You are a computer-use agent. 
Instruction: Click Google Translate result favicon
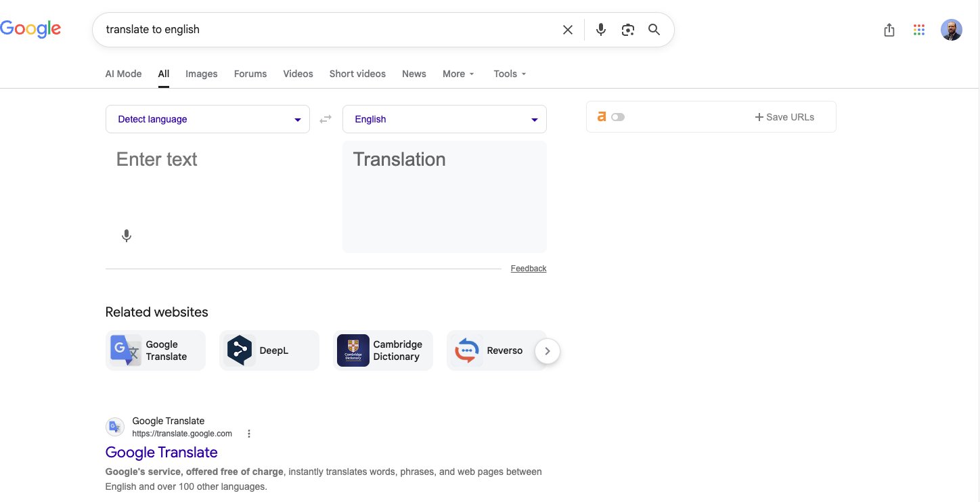[x=115, y=427]
